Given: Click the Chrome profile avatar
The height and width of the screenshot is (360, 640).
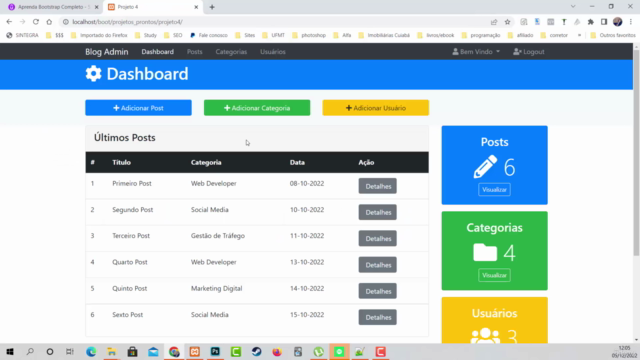Looking at the screenshot, I should tap(618, 22).
